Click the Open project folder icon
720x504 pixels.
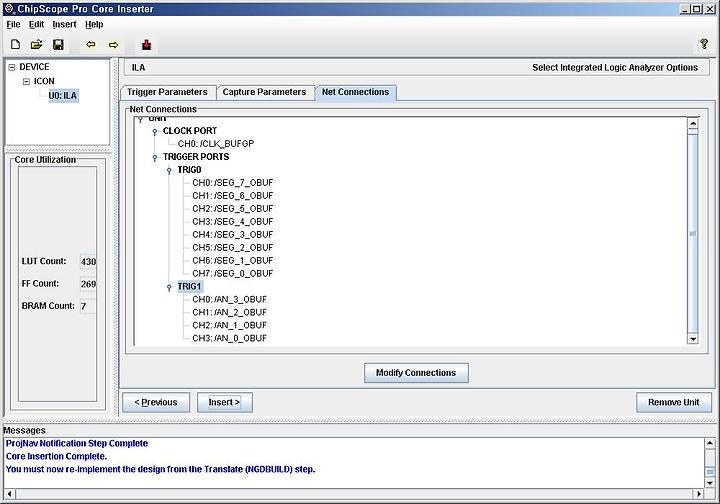coord(37,45)
